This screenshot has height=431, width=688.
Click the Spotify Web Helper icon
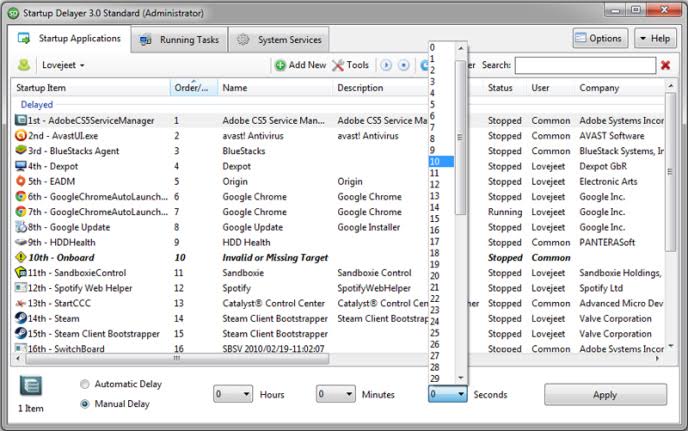point(21,287)
